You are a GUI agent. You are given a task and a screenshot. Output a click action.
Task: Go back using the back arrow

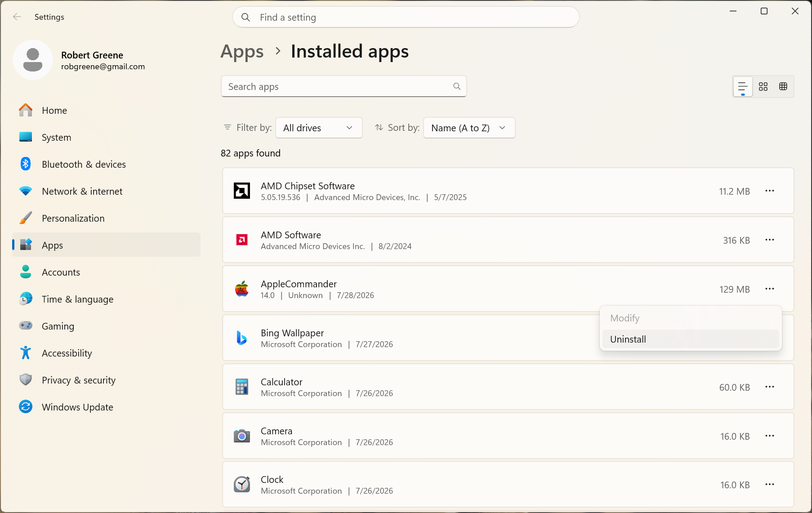point(17,17)
